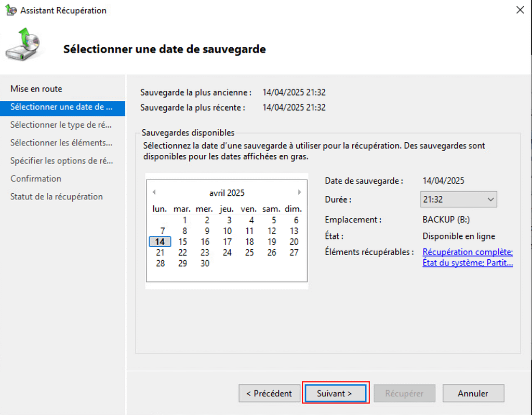Select Mise en route step
Viewport: 532px width, 415px height.
(36, 89)
